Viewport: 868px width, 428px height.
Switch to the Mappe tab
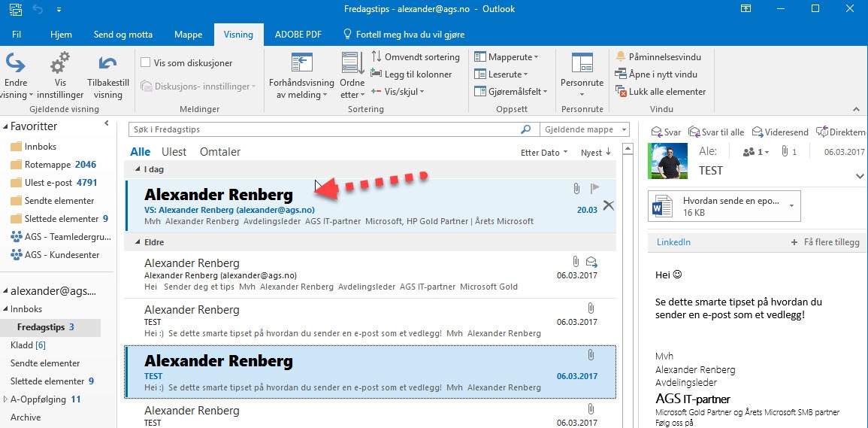pyautogui.click(x=188, y=35)
